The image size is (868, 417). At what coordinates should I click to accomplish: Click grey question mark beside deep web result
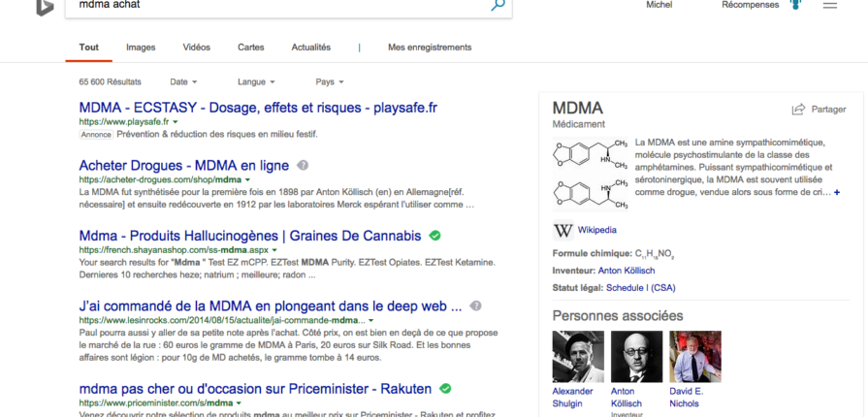click(475, 305)
